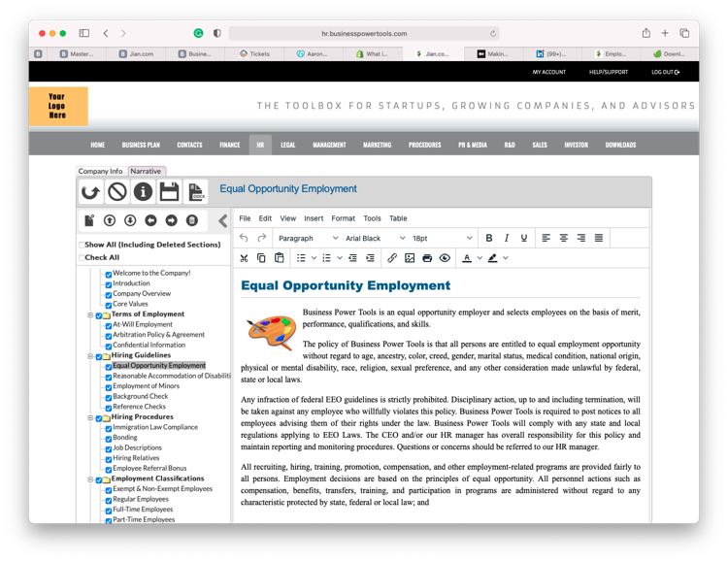Click the circular refresh arrow icon

pyautogui.click(x=90, y=192)
